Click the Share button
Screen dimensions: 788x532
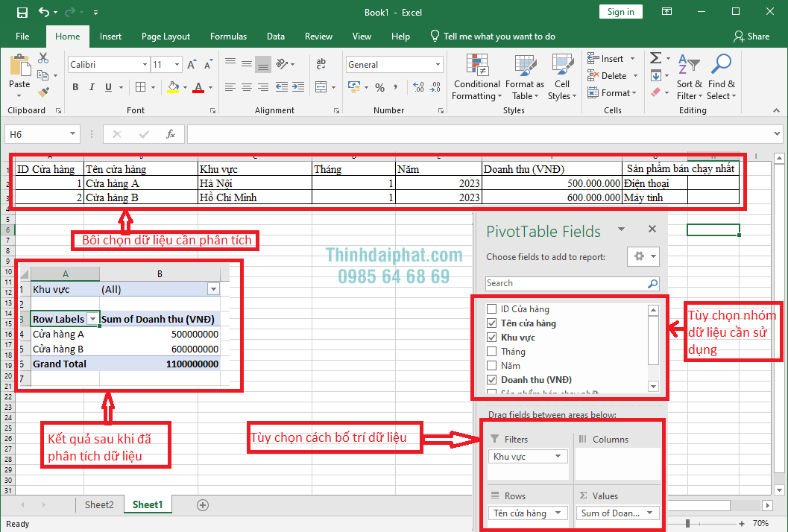pyautogui.click(x=751, y=37)
